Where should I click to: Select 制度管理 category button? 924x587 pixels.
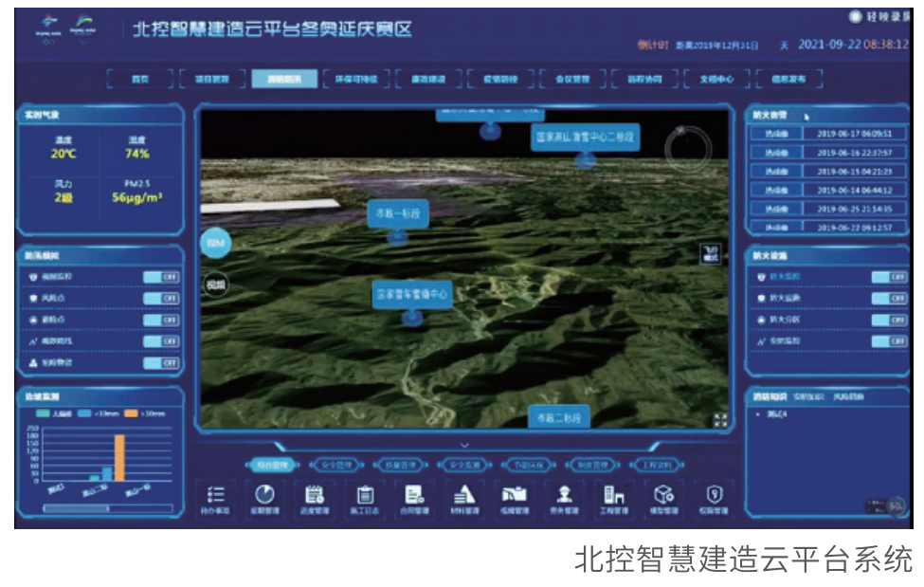click(593, 465)
